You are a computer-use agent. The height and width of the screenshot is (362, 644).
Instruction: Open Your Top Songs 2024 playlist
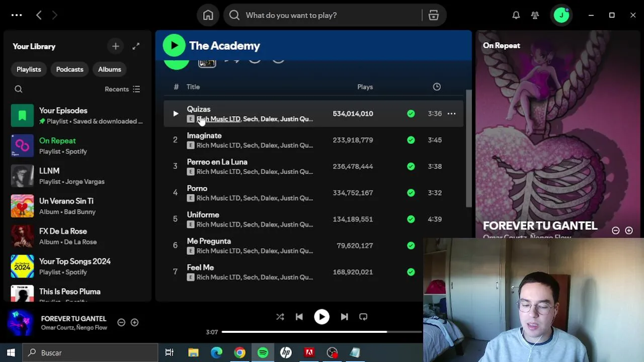pos(78,266)
